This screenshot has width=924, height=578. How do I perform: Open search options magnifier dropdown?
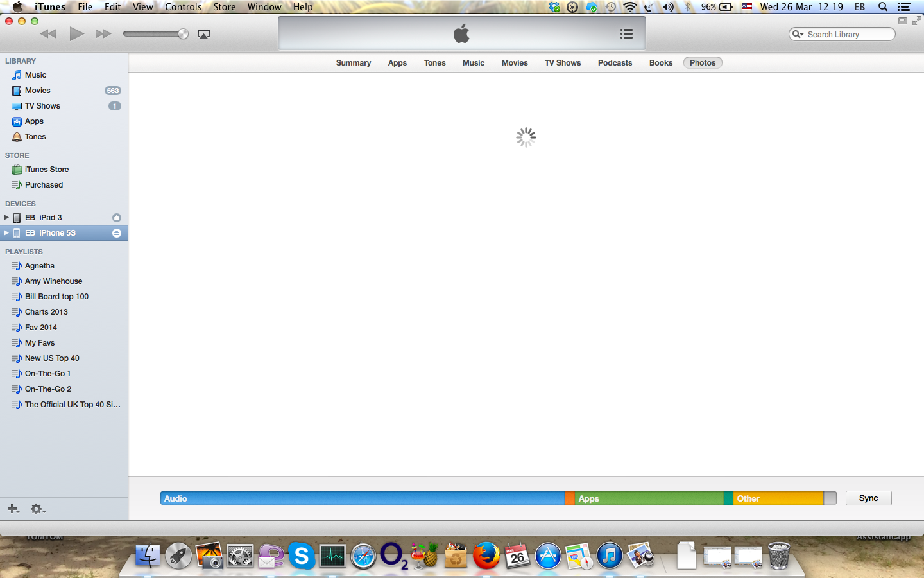(798, 34)
